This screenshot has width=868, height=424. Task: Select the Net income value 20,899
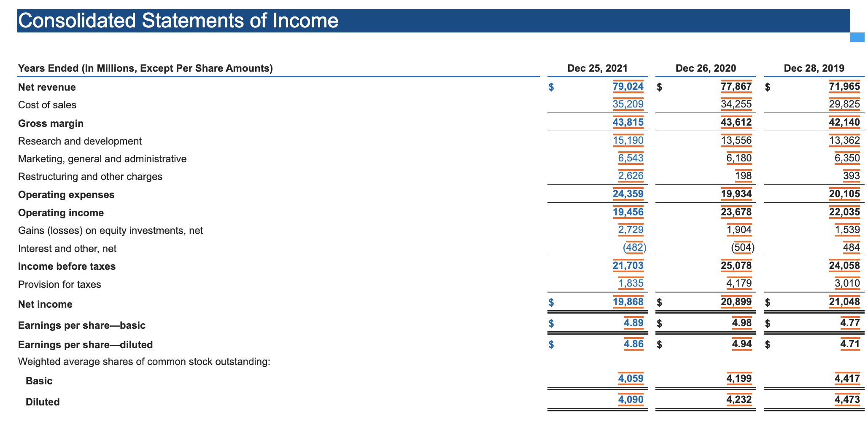coord(738,302)
